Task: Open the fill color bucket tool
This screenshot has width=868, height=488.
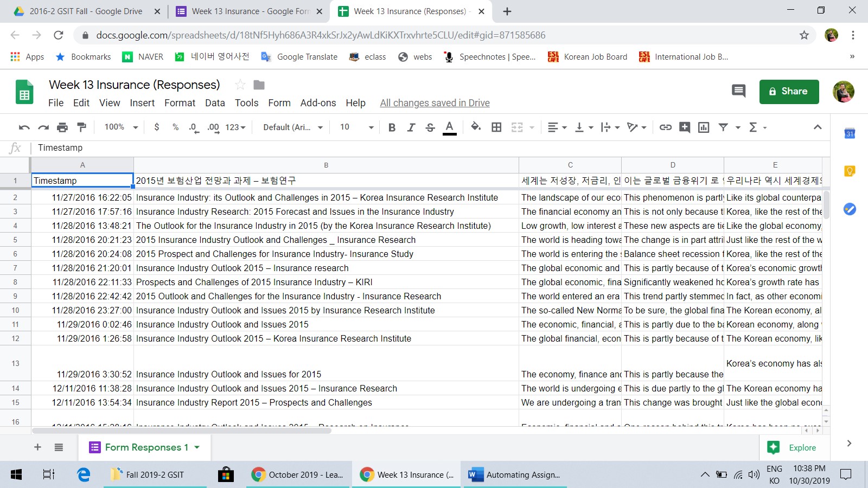Action: click(x=476, y=127)
